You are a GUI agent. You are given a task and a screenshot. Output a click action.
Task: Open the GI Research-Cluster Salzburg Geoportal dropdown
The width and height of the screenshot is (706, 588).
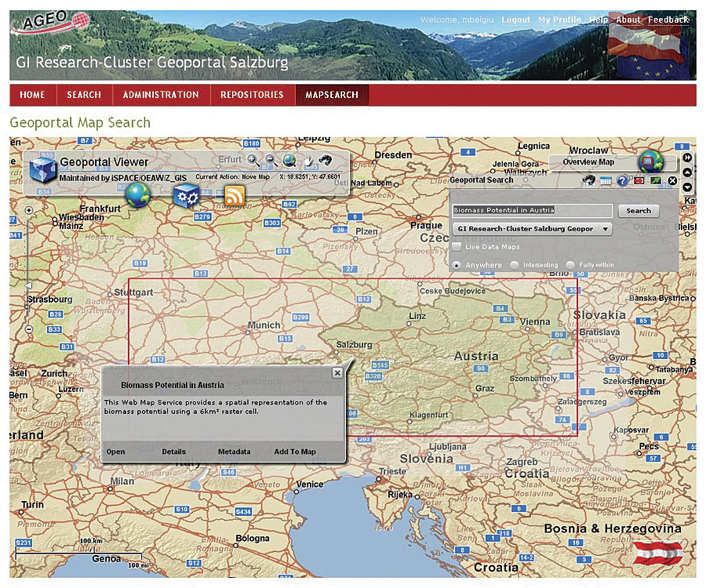(532, 229)
